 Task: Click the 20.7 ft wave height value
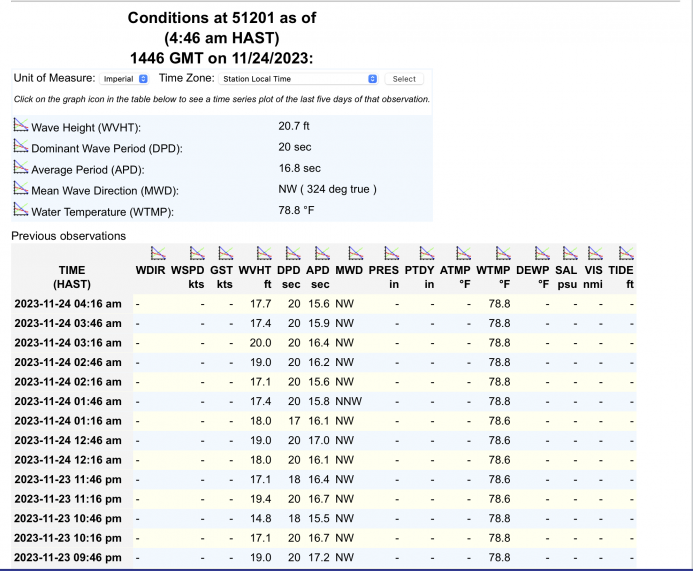pos(294,126)
